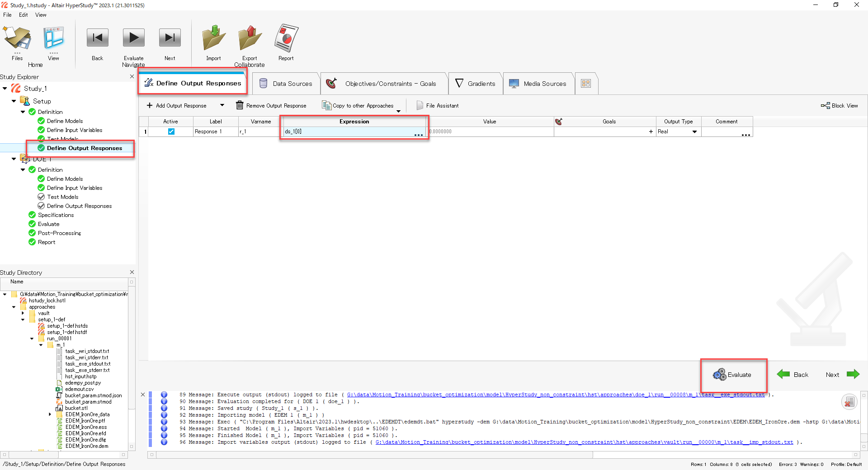Screen dimensions: 868x470
Task: Switch to the Media Sources tab
Action: point(538,84)
